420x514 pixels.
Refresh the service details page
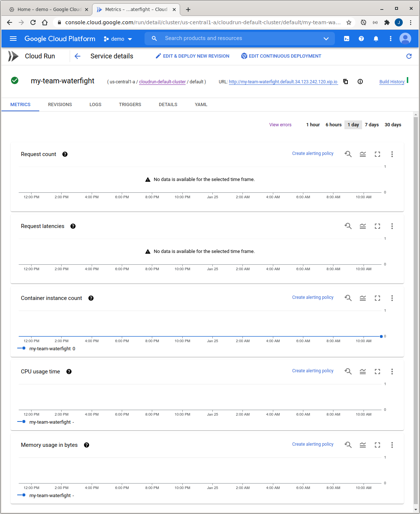point(409,56)
